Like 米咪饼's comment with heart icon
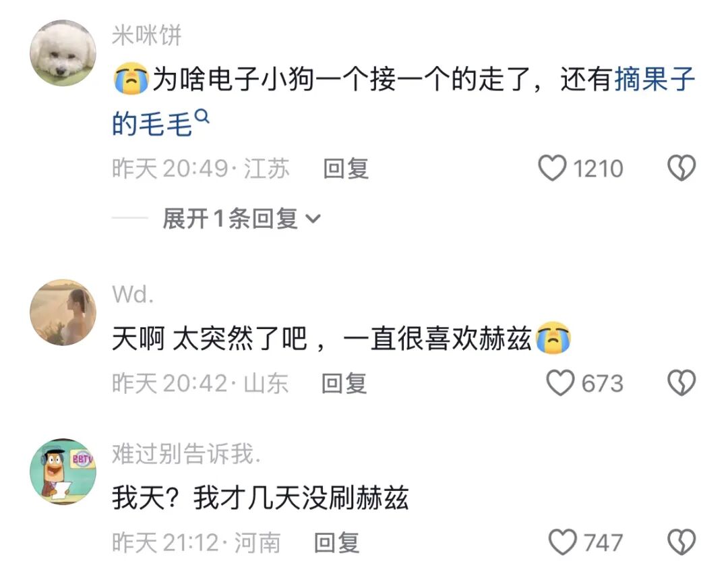This screenshot has height=578, width=728. point(552,168)
